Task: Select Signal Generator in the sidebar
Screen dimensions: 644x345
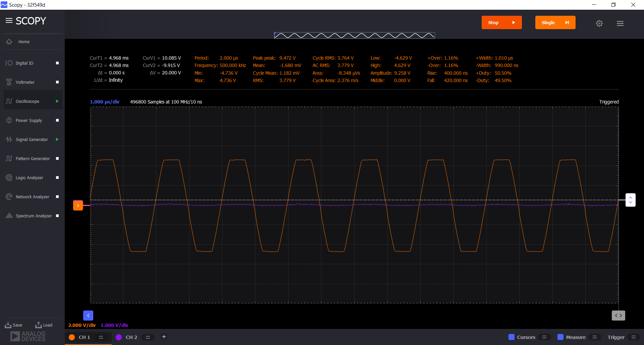Action: 33,139
